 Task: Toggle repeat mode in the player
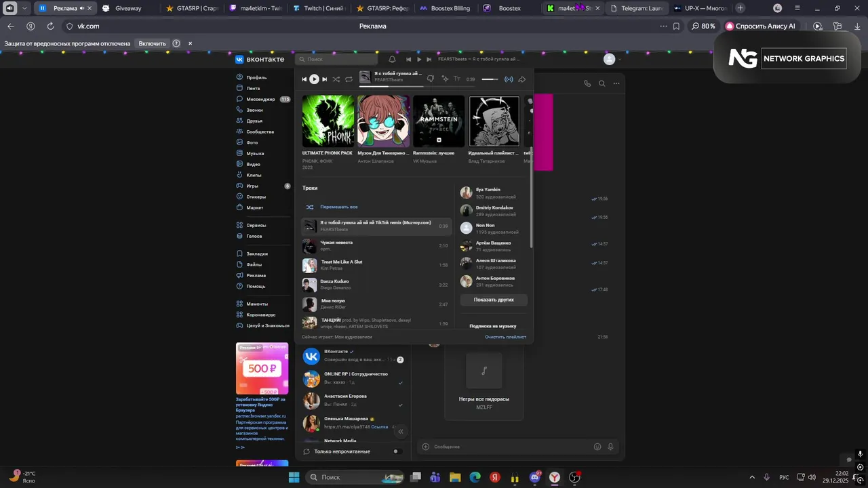[x=349, y=79]
